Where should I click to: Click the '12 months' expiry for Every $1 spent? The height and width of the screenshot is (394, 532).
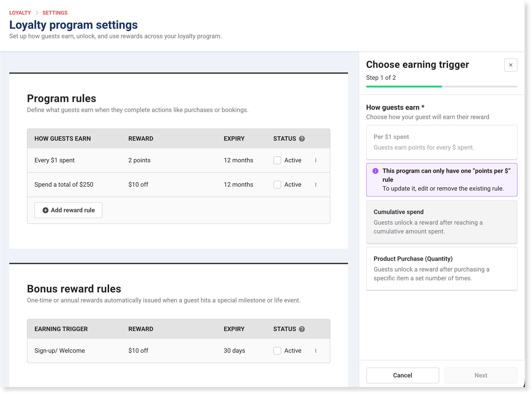[x=238, y=160]
